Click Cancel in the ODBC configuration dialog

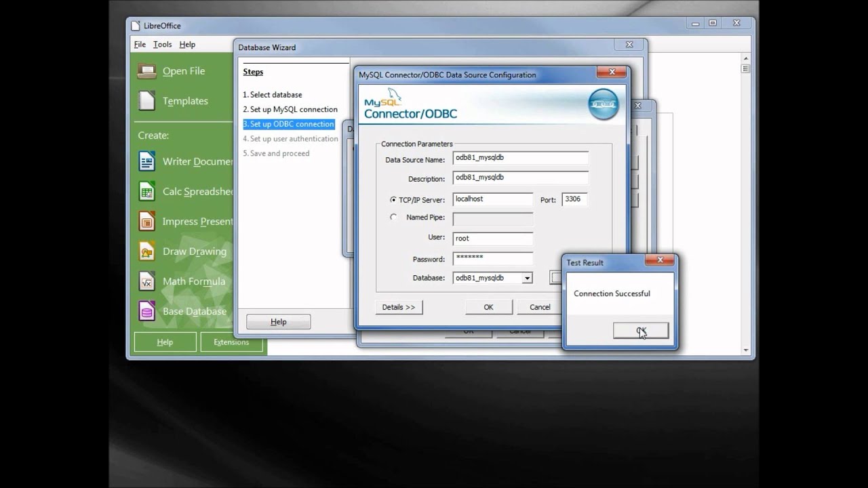(x=540, y=307)
